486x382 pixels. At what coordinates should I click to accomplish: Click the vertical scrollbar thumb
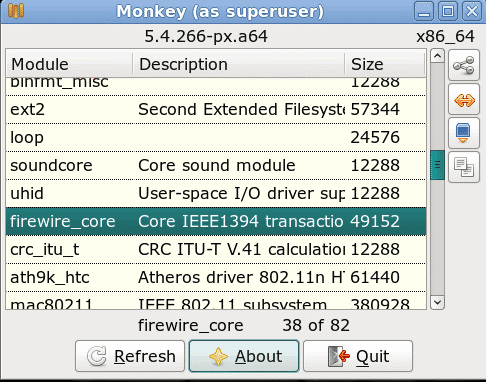(x=437, y=165)
